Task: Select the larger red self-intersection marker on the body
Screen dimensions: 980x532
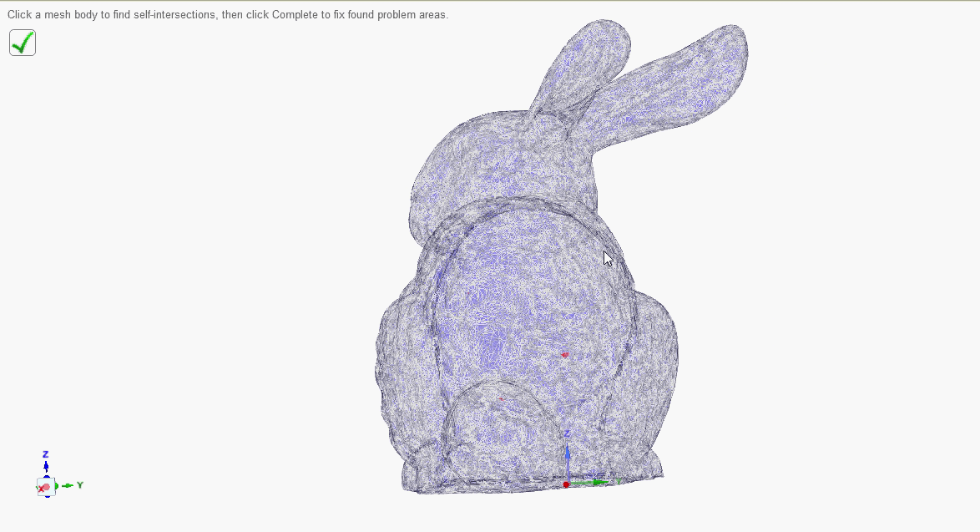Action: click(565, 355)
